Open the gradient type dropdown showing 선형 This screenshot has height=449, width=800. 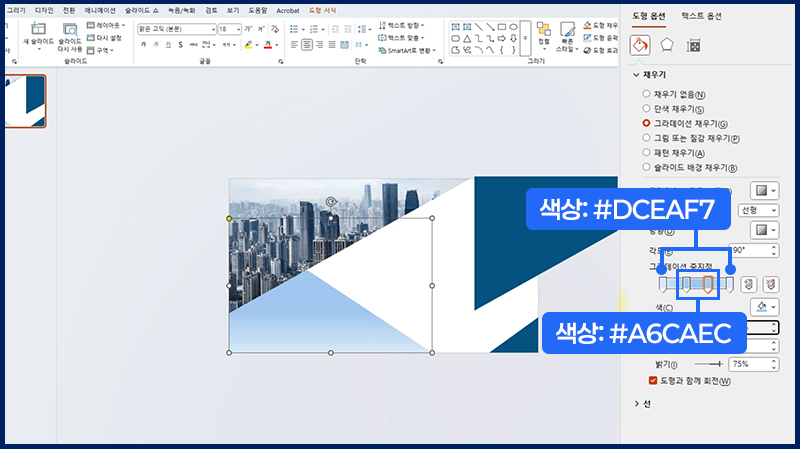point(758,210)
